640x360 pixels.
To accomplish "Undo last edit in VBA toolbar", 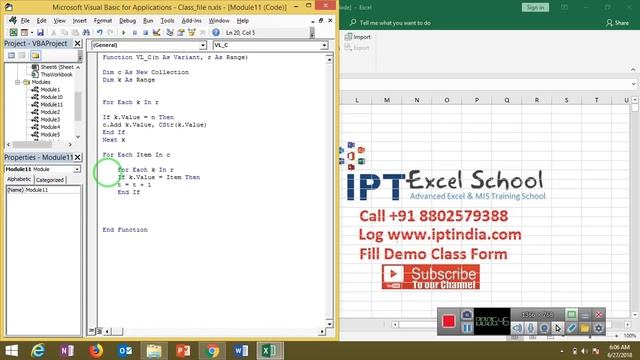I will pos(99,32).
